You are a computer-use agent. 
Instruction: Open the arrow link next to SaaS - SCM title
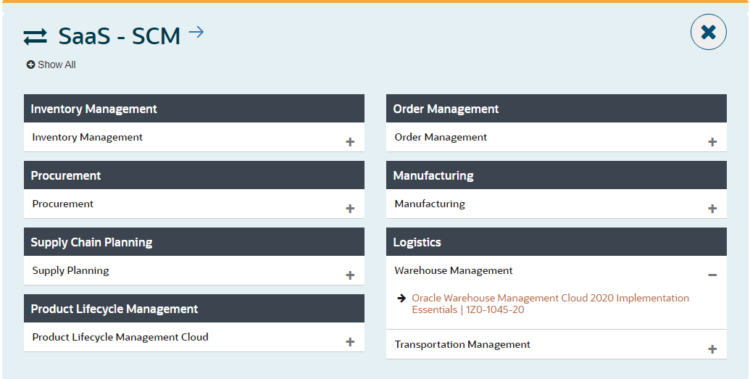coord(196,32)
